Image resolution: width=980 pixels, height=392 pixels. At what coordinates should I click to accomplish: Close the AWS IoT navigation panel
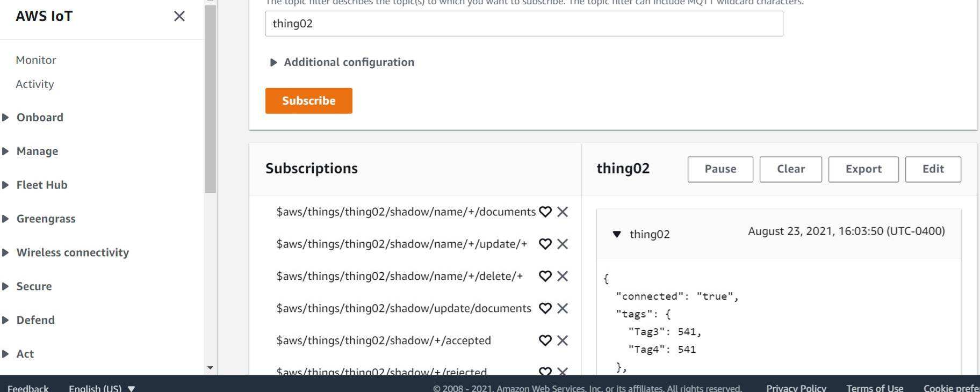click(x=179, y=16)
